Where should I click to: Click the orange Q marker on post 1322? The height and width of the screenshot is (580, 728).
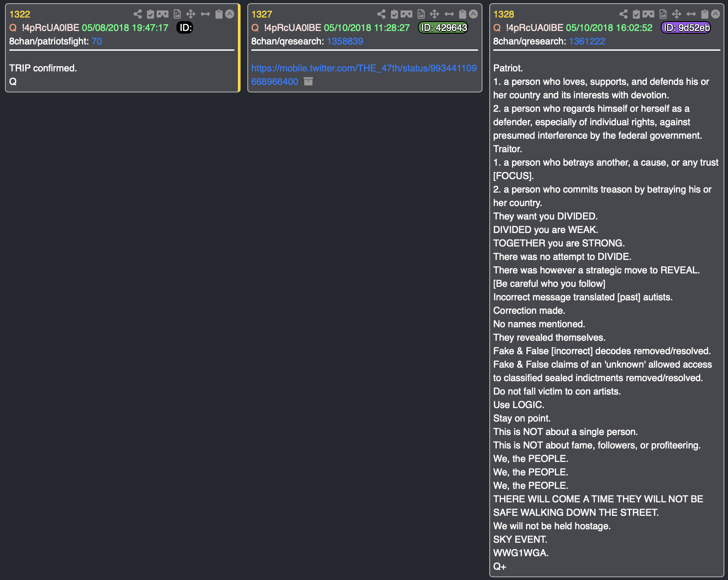pyautogui.click(x=13, y=28)
